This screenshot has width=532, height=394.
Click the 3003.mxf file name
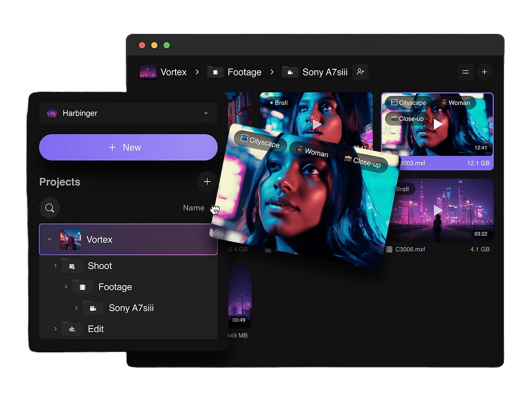tap(413, 164)
